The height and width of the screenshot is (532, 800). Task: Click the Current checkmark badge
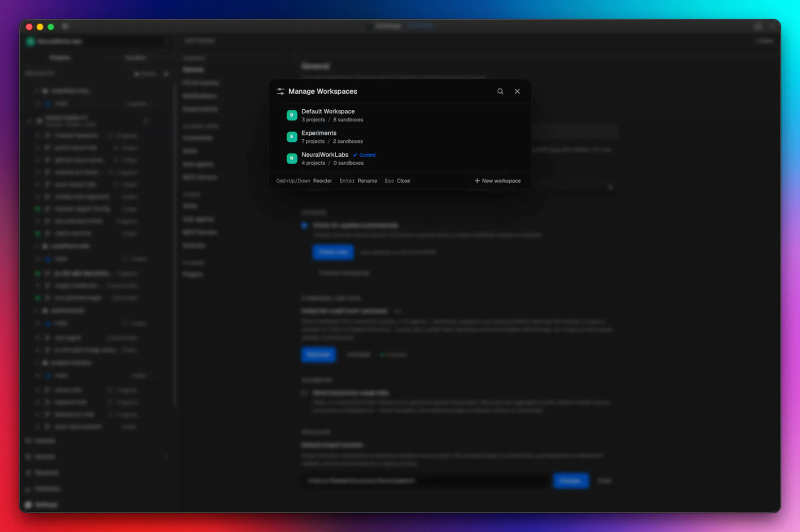point(364,155)
